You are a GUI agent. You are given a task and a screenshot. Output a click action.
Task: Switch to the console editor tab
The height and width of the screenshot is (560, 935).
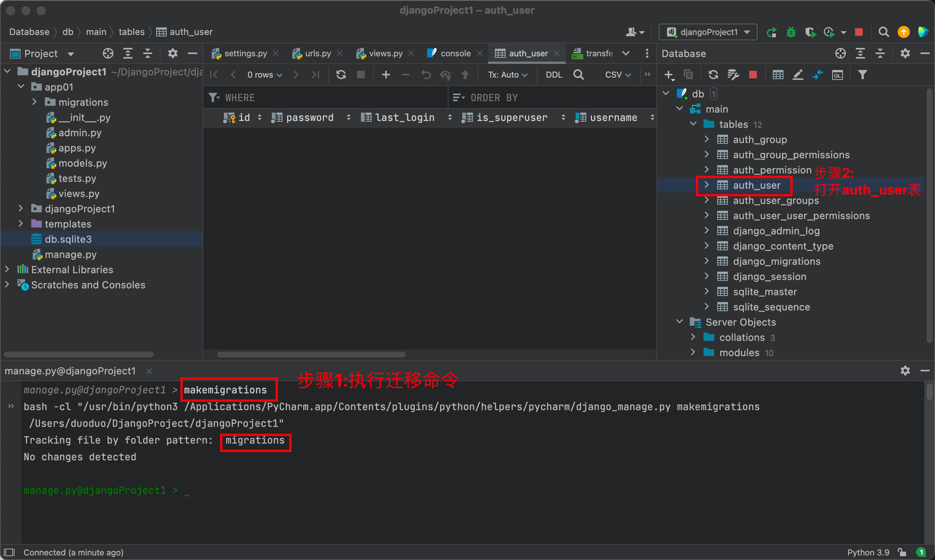pyautogui.click(x=455, y=54)
